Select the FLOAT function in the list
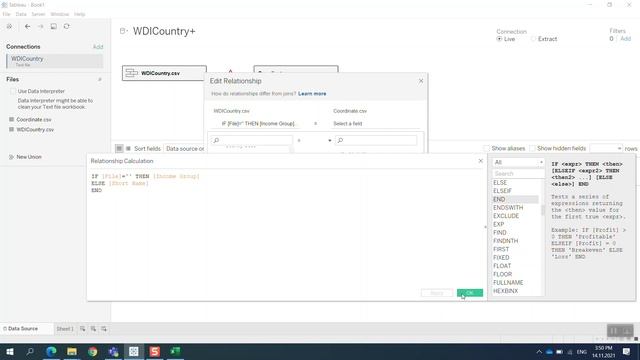The width and height of the screenshot is (640, 360). (x=502, y=266)
